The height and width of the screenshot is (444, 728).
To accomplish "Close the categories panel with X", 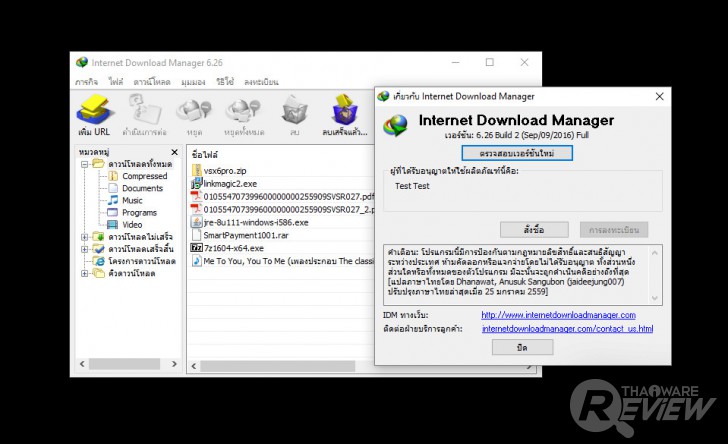I will point(175,152).
